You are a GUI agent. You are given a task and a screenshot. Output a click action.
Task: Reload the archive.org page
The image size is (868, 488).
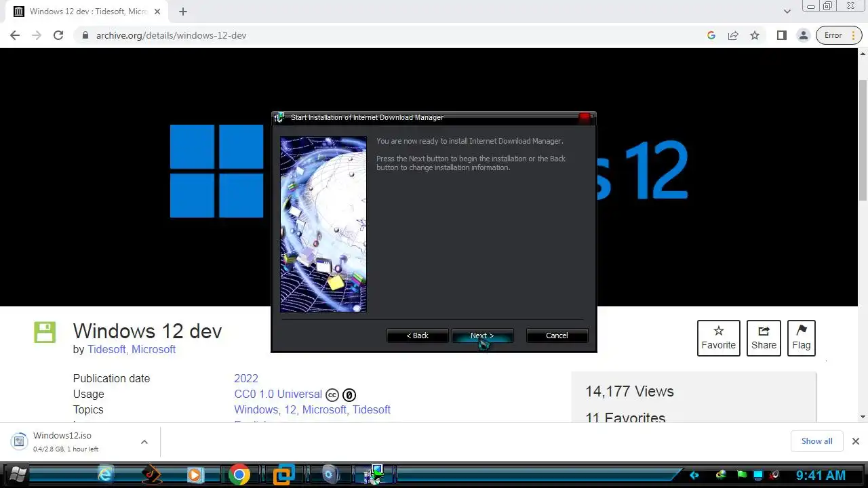[58, 35]
